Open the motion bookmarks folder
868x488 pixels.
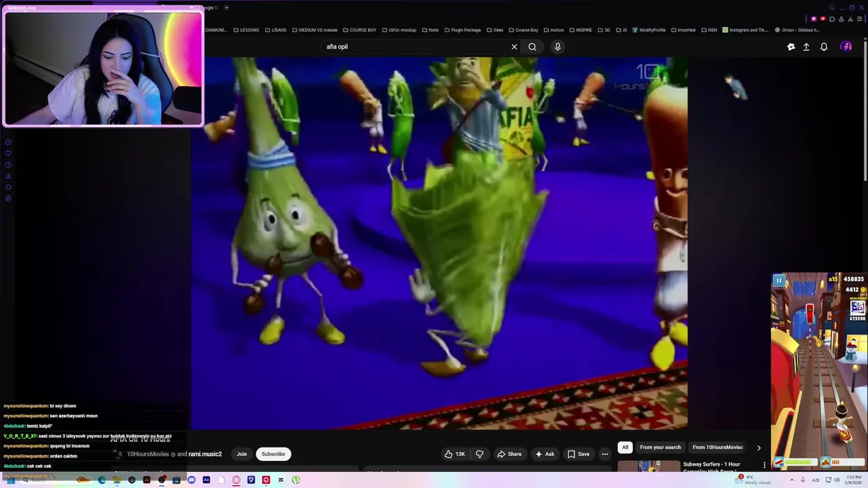point(553,30)
